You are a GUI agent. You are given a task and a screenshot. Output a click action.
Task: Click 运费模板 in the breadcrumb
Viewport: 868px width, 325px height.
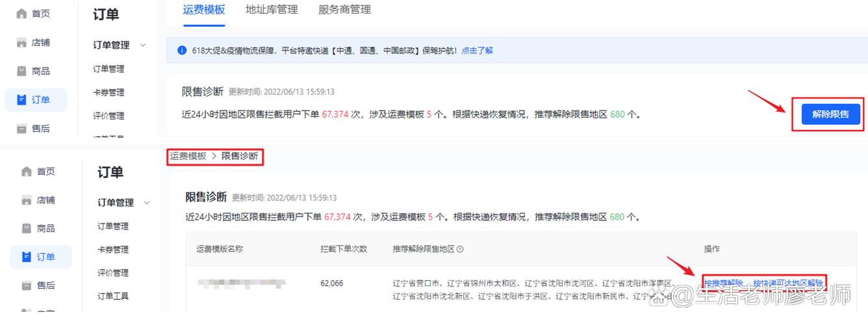188,156
